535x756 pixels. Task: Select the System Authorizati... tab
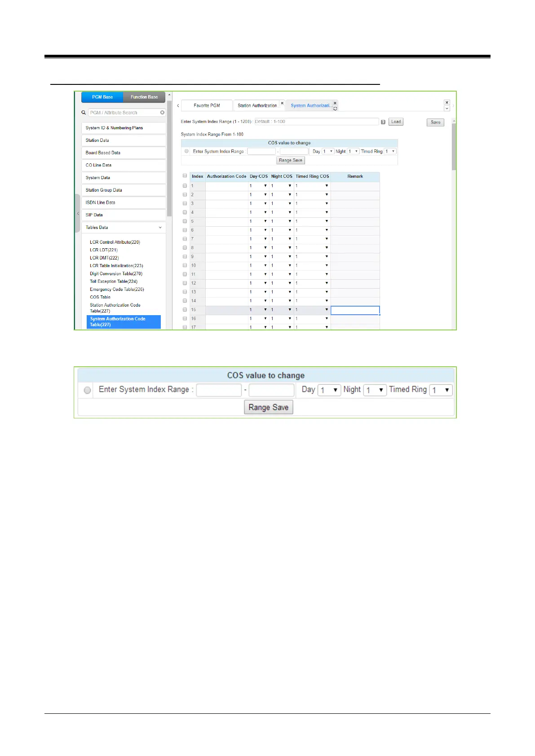(311, 105)
